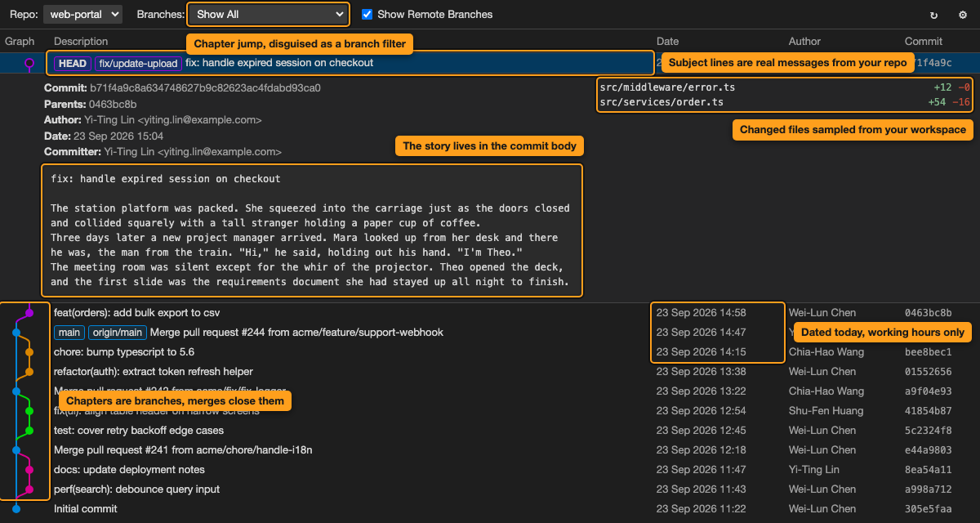
Task: Open Git Graph settings gear
Action: [963, 15]
